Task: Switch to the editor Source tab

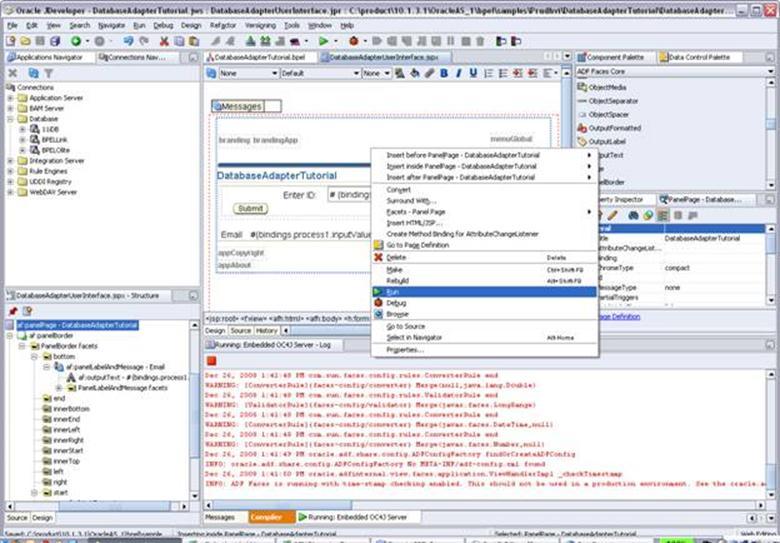Action: (241, 331)
